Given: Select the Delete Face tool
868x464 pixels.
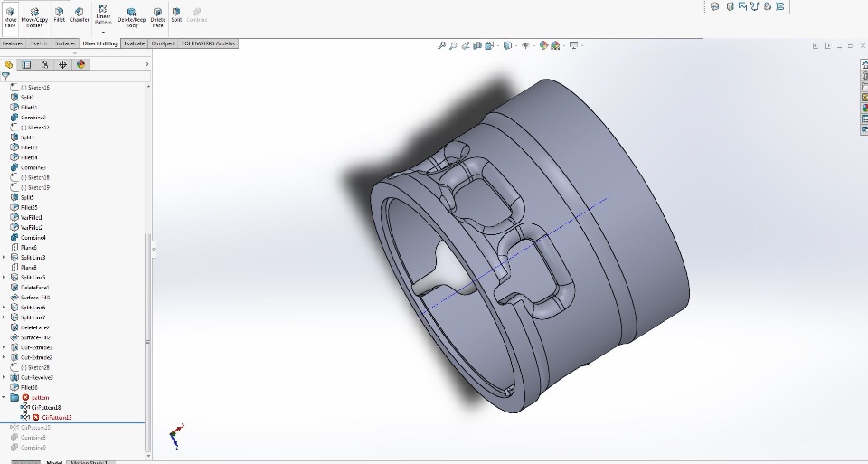Looking at the screenshot, I should click(157, 17).
